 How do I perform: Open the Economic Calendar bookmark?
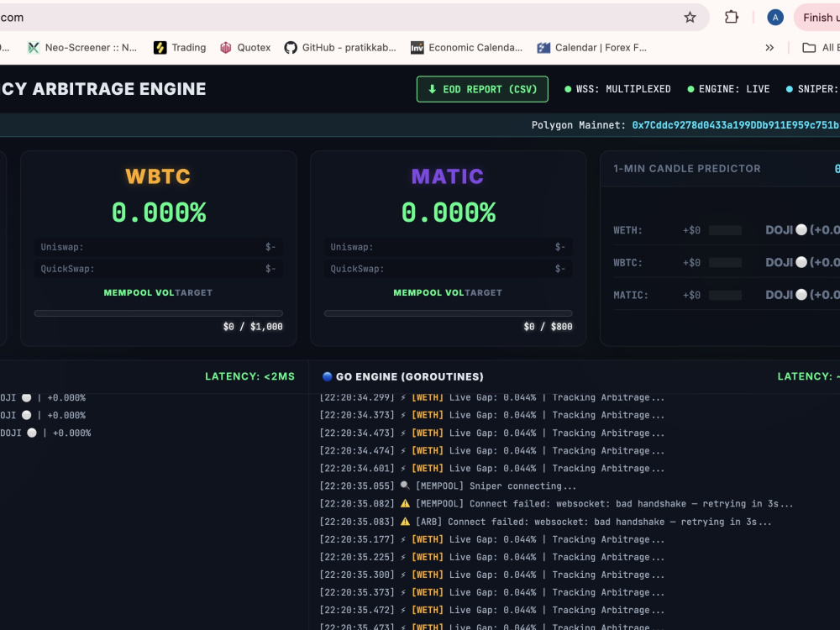(466, 48)
